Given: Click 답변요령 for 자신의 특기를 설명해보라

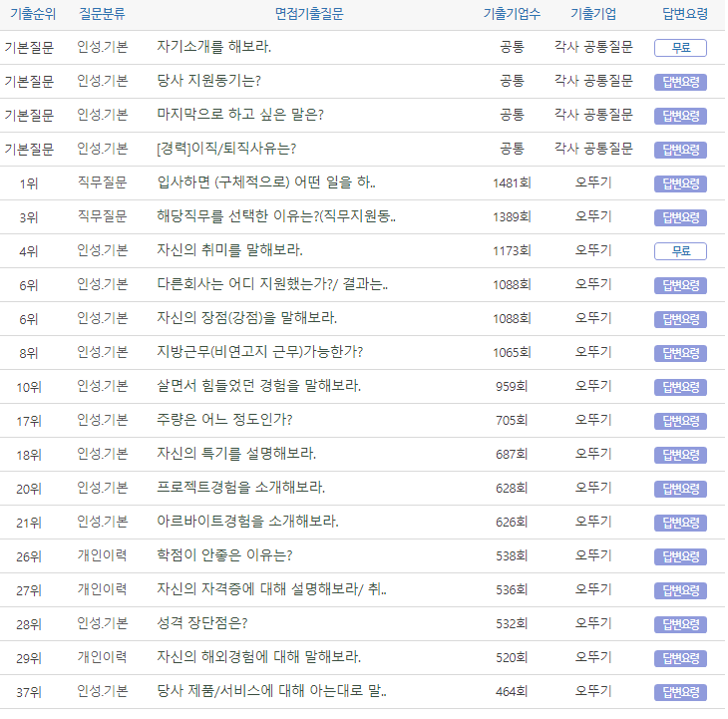Looking at the screenshot, I should point(680,455).
